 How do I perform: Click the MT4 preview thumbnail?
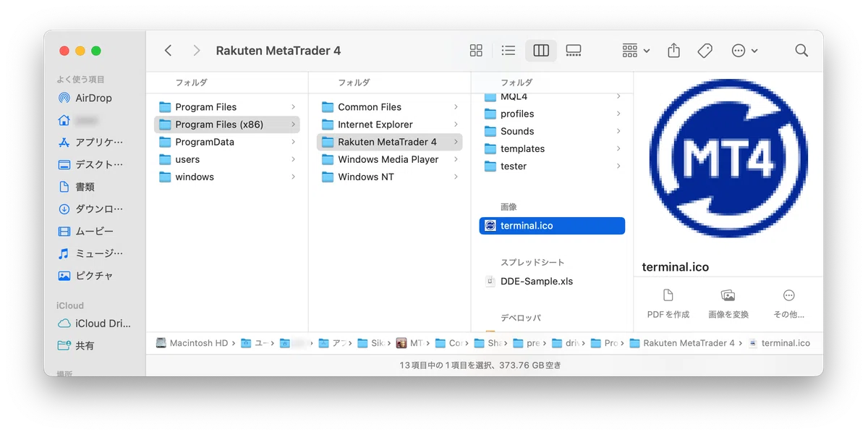coord(728,159)
